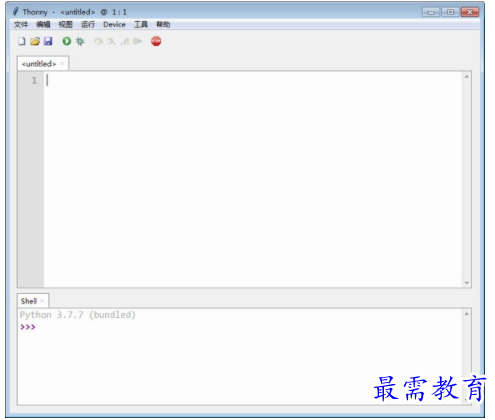Screen dimensions: 495x420
Task: Open a file with the folder icon
Action: click(35, 41)
